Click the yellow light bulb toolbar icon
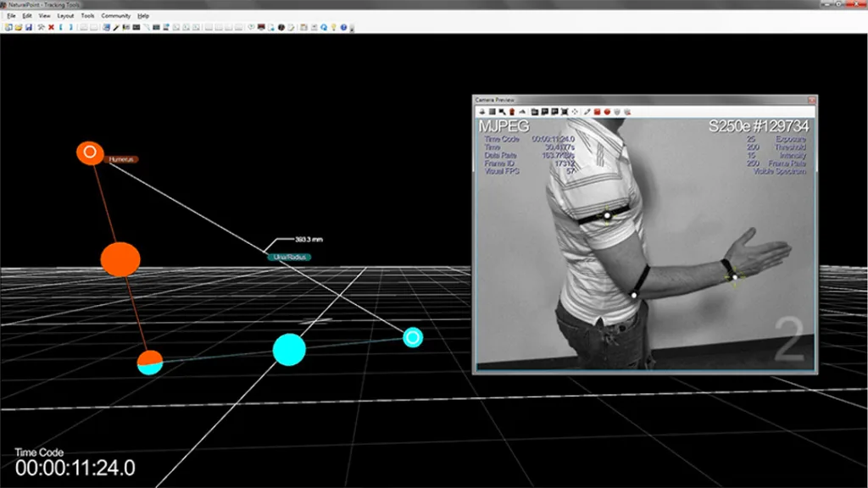Image resolution: width=868 pixels, height=488 pixels. (333, 27)
